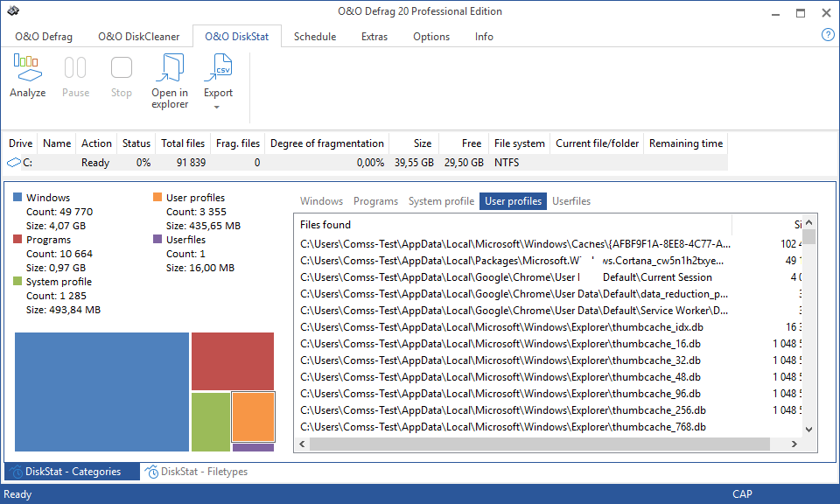840x504 pixels.
Task: Click the DiskStat - Filetypes tab icon
Action: click(x=152, y=472)
